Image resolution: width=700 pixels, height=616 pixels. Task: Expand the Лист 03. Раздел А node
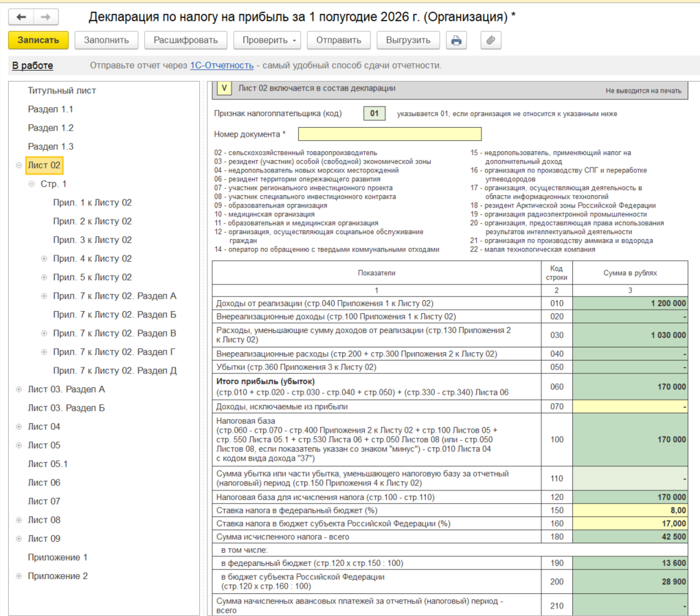point(19,389)
